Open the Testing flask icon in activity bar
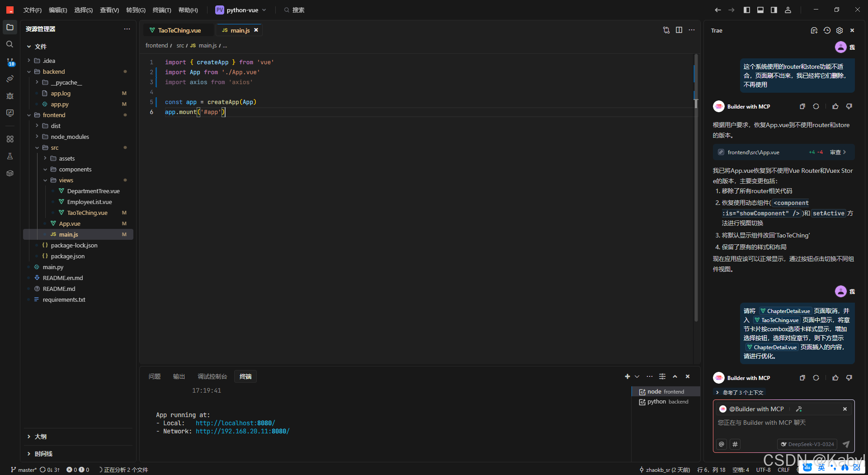The height and width of the screenshot is (475, 868). tap(10, 156)
